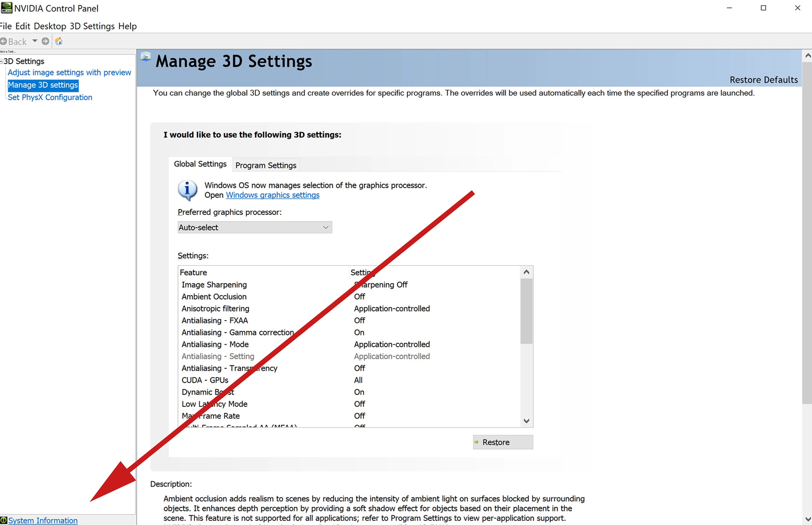Click the Settings list scroll up arrow
Screen dimensions: 812x525
528,272
